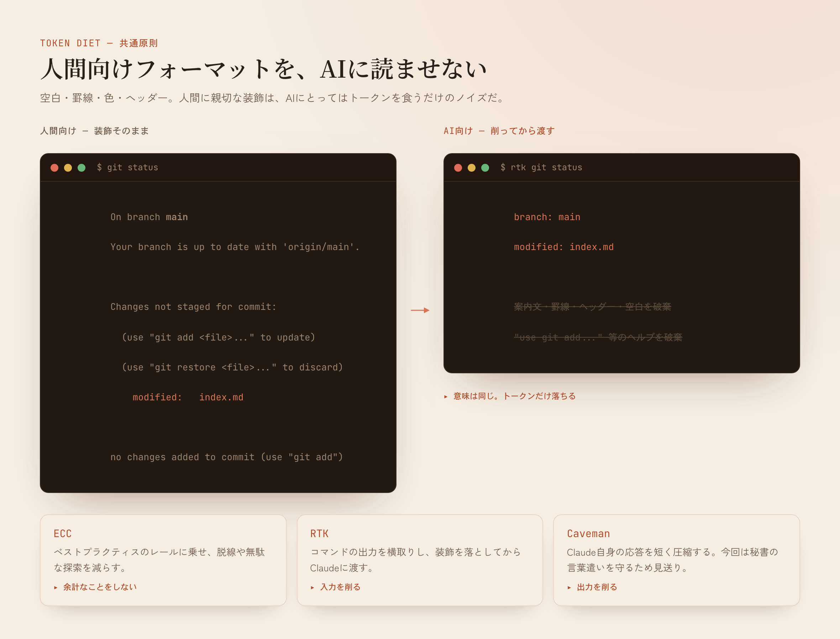Click the 'no changes added to commit' line

tap(226, 457)
